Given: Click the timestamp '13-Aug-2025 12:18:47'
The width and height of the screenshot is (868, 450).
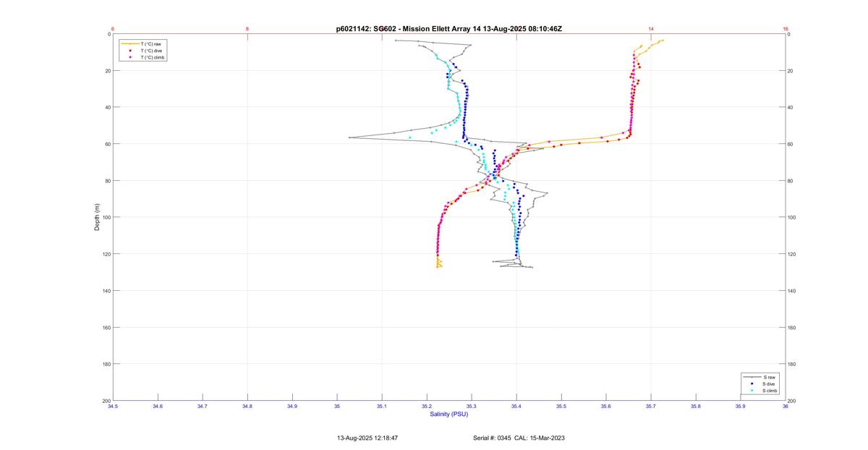Looking at the screenshot, I should (x=367, y=438).
